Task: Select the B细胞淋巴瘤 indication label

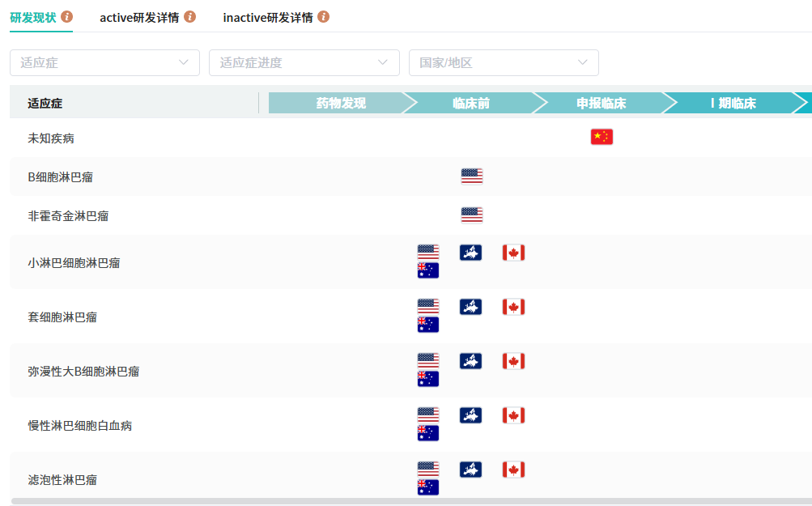Action: click(x=60, y=177)
